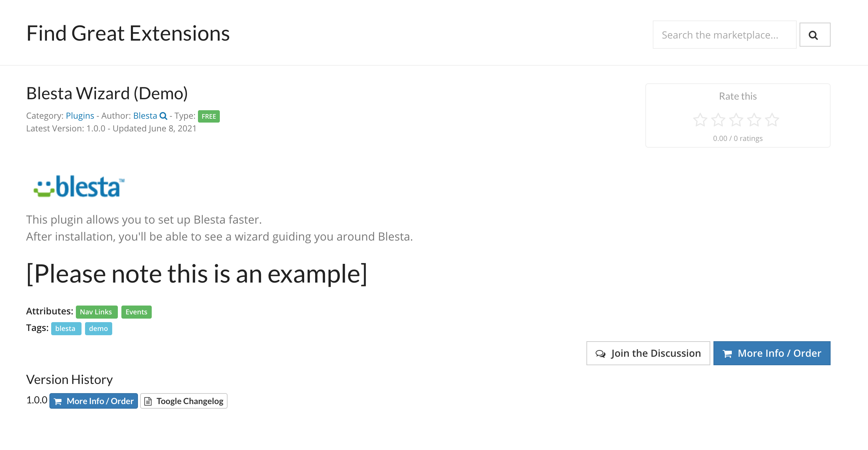Viewport: 868px width, 450px height.
Task: Click the FREE type badge
Action: pos(209,116)
